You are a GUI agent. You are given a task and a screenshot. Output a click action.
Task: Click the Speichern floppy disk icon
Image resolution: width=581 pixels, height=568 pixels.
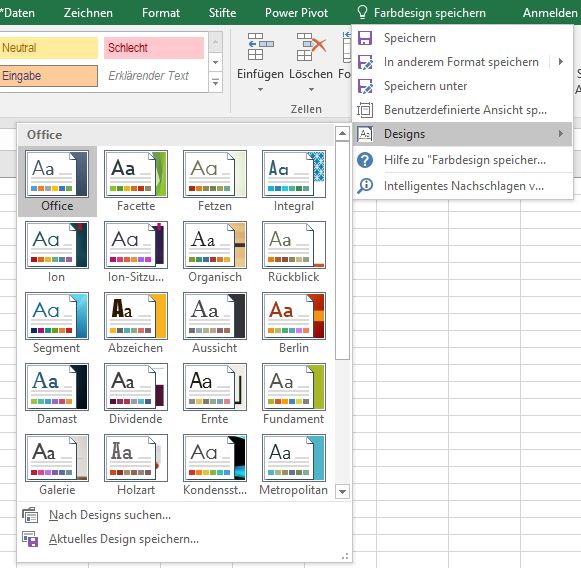365,38
